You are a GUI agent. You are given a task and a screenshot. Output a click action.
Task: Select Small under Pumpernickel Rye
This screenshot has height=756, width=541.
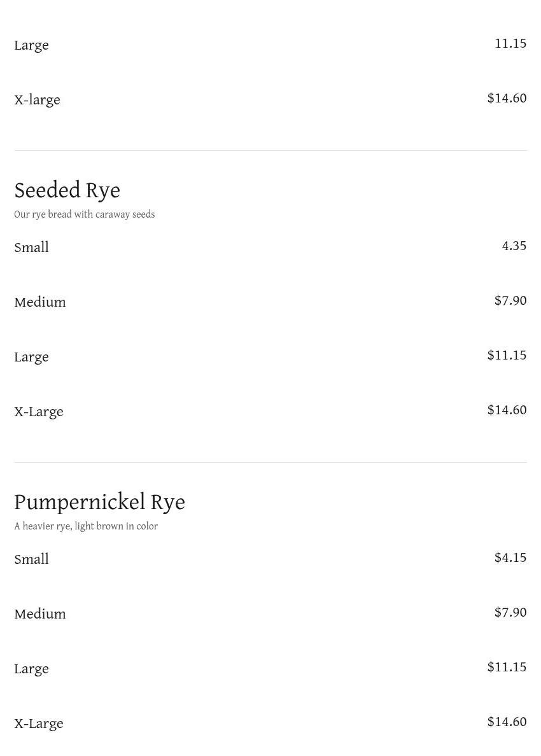(x=31, y=559)
